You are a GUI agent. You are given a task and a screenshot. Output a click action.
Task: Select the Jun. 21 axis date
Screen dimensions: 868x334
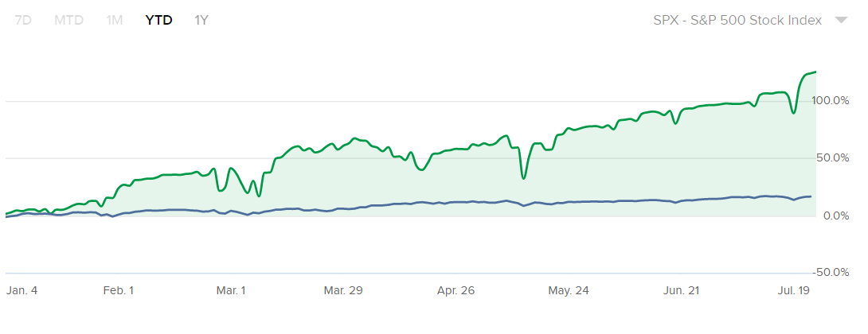(x=681, y=291)
